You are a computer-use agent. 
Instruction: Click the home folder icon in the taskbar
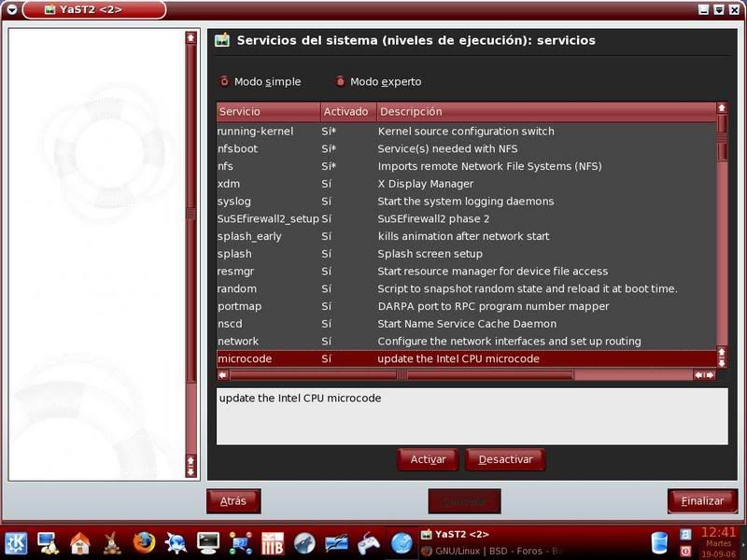[80, 542]
